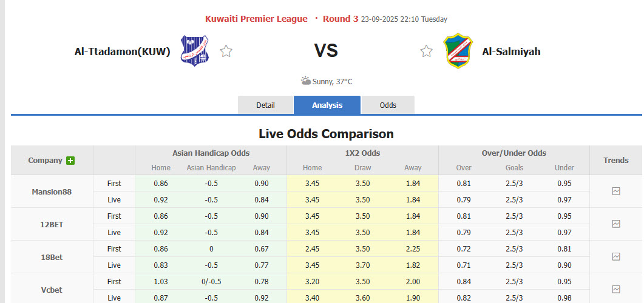The width and height of the screenshot is (644, 303).
Task: Favorite Al-Salmiyah with the star icon
Action: pos(427,51)
